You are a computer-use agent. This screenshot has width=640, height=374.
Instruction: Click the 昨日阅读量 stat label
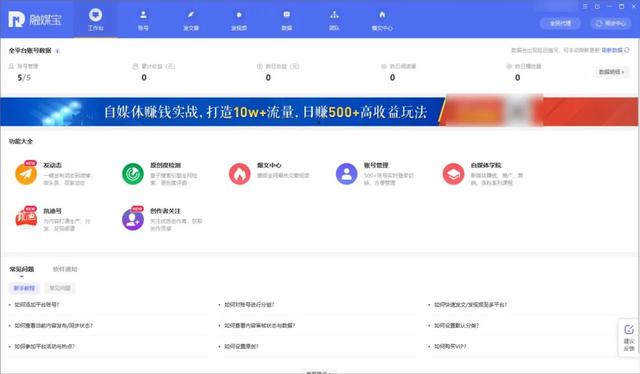click(x=402, y=66)
